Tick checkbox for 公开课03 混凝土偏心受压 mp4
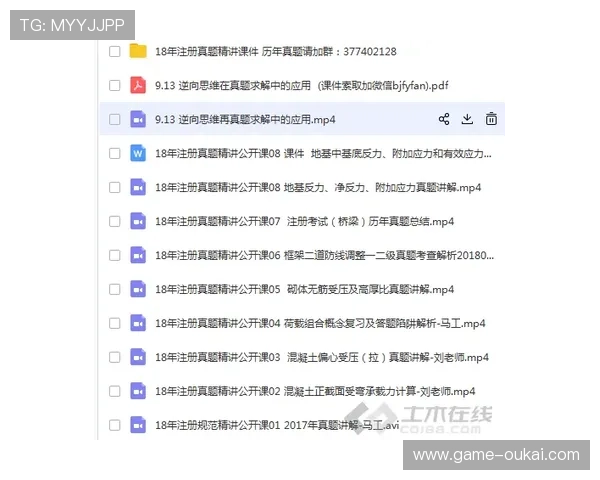This screenshot has height=480, width=600. 114,358
